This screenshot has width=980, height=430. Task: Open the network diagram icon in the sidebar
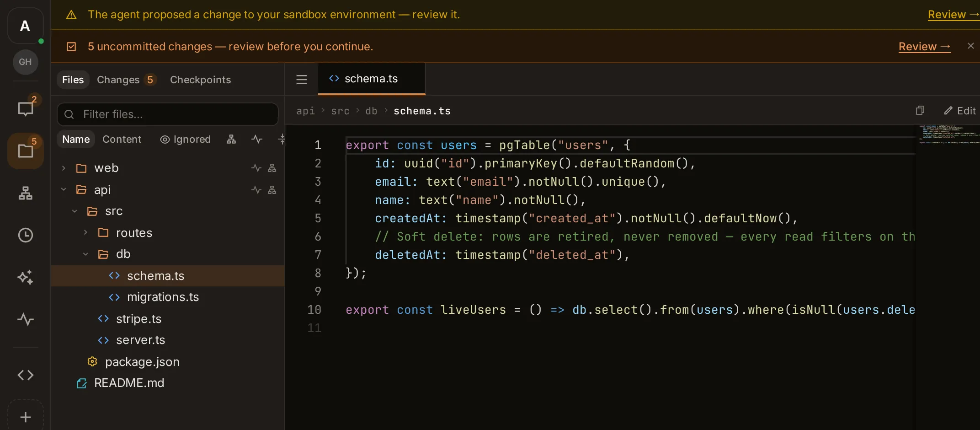coord(25,193)
